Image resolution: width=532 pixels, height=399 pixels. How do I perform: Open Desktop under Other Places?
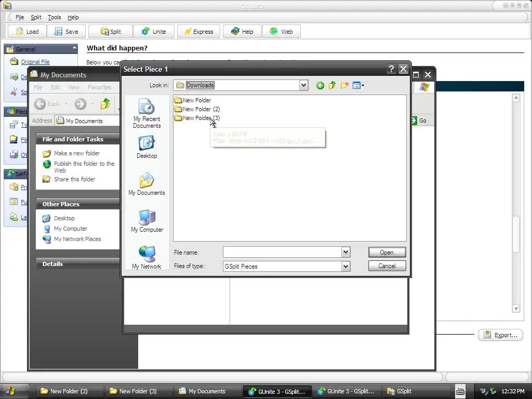point(64,218)
